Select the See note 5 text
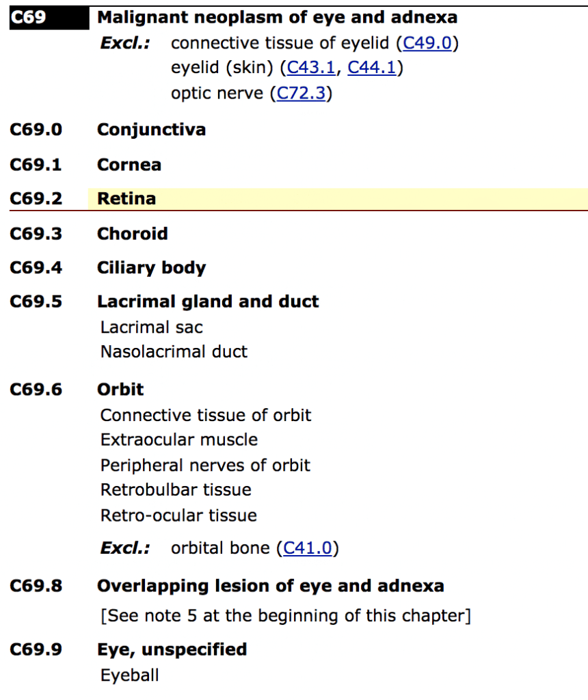The height and width of the screenshot is (700, 588). tap(286, 616)
